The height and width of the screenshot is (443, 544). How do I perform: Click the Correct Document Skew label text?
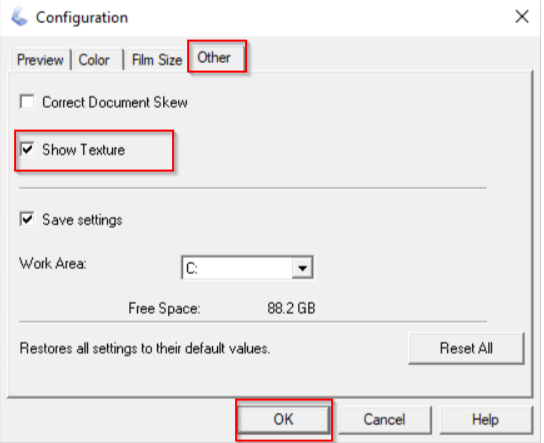point(115,102)
